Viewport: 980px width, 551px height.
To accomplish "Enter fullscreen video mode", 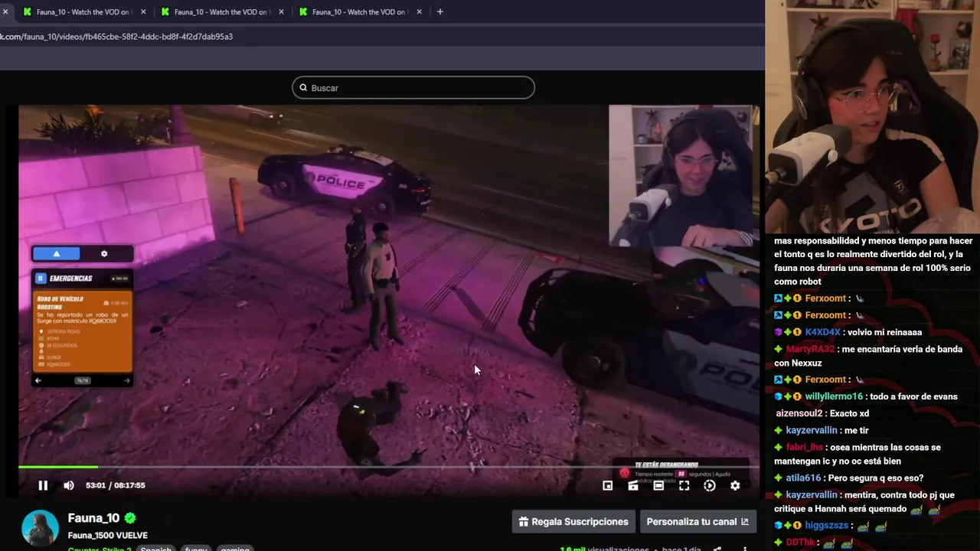I will [684, 485].
